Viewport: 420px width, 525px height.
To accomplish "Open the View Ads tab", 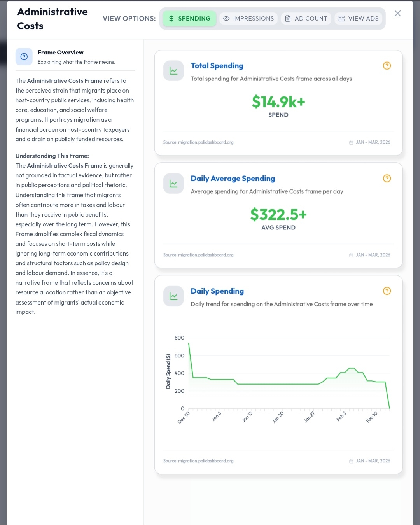I will pos(358,19).
